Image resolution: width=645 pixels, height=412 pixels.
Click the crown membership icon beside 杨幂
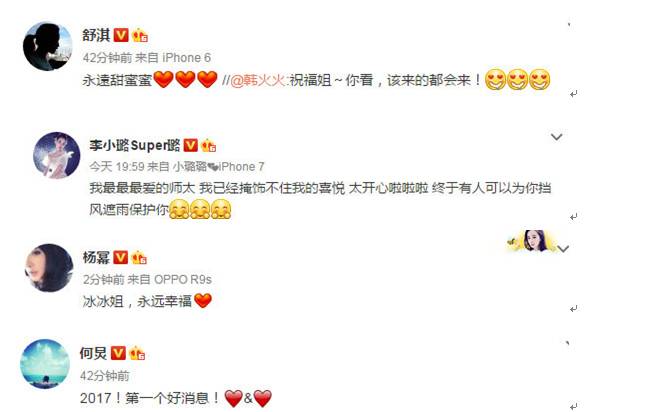pos(139,258)
